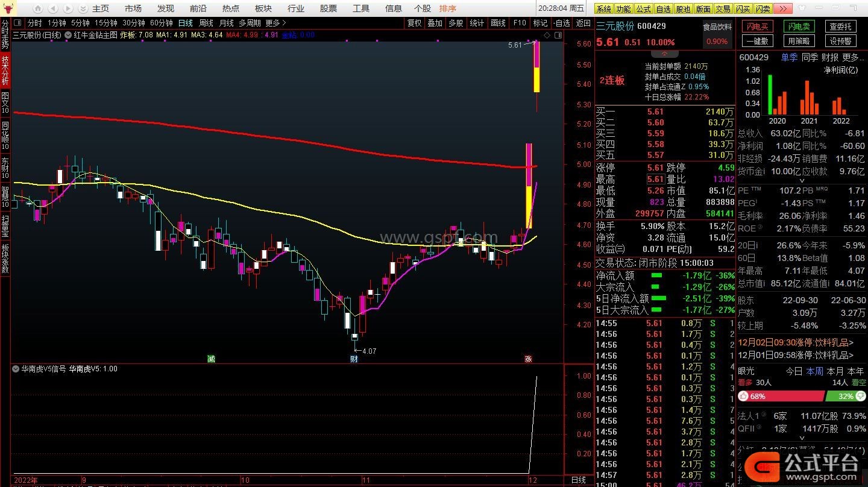Click the 财 marker on the chart
The width and height of the screenshot is (868, 487).
354,359
